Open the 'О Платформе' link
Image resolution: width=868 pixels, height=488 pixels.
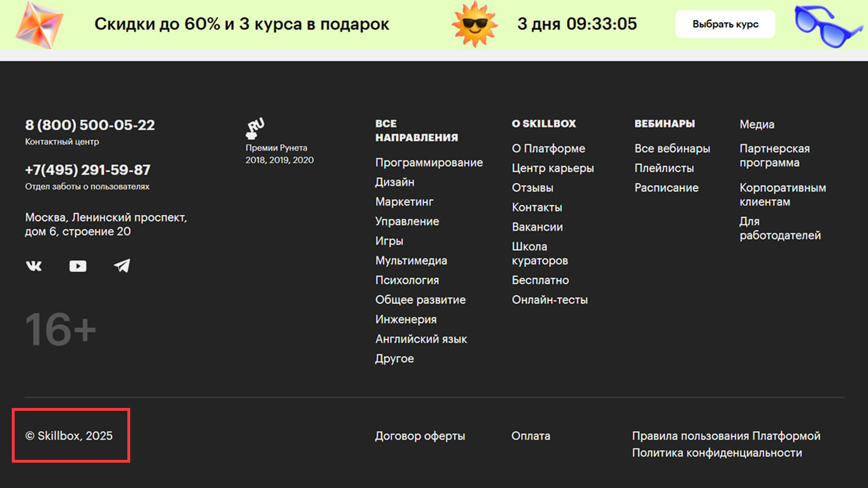click(x=548, y=148)
